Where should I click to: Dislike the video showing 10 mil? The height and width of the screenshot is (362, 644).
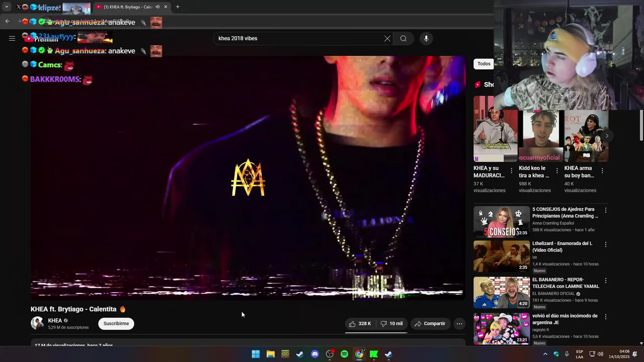pos(391,324)
